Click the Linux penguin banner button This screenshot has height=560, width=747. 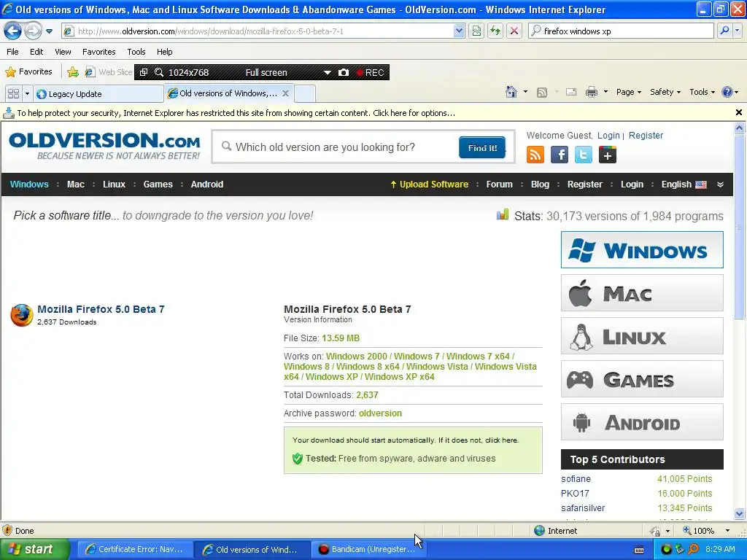click(642, 336)
